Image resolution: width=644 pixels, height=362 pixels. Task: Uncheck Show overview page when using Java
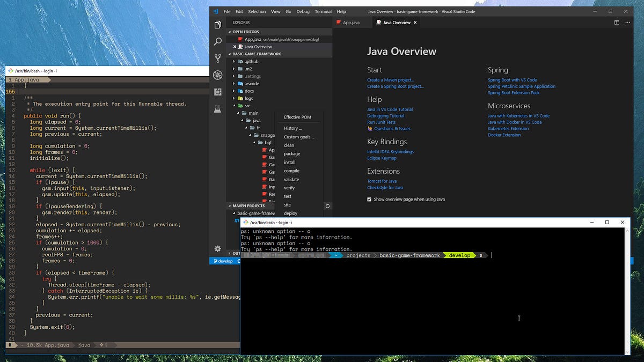[x=369, y=199]
